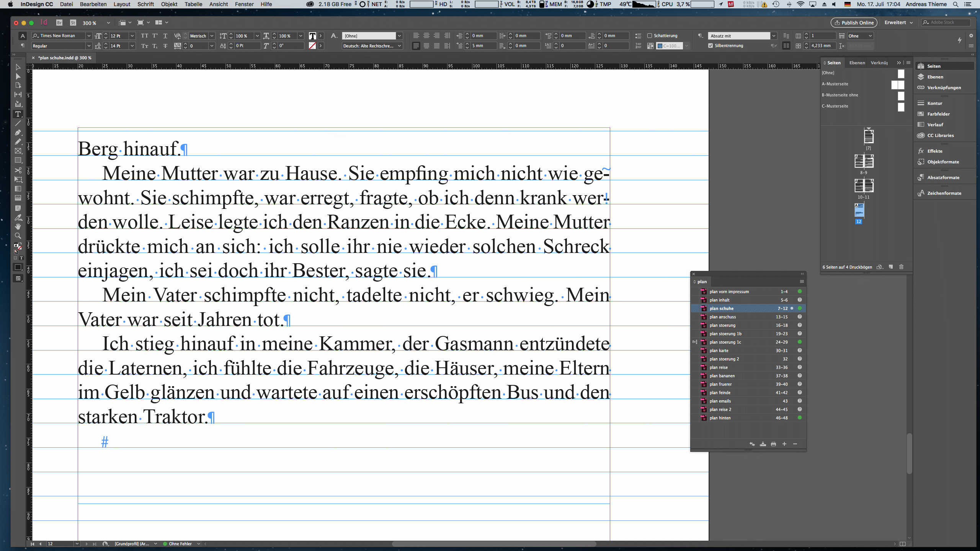Select the Hand tool
This screenshot has width=980, height=551.
(x=18, y=227)
